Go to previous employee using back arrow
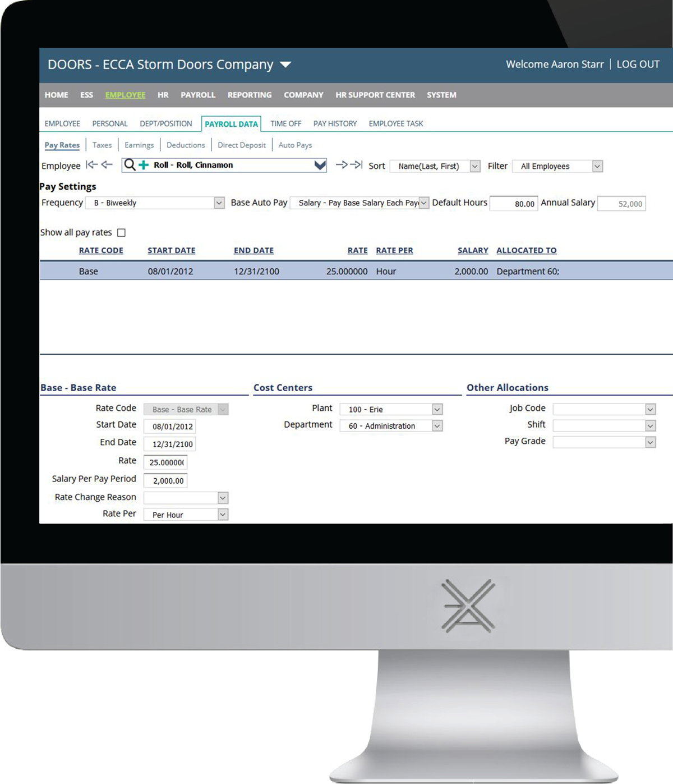The height and width of the screenshot is (784, 673). [106, 165]
